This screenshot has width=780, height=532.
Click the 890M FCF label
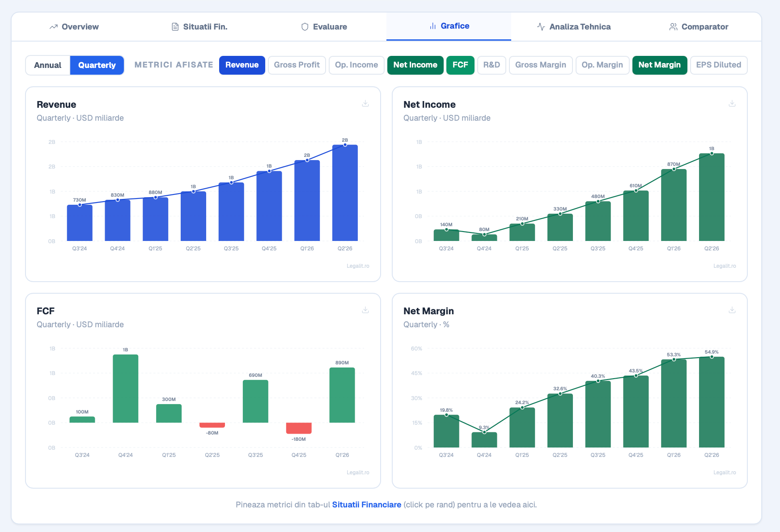(x=342, y=363)
